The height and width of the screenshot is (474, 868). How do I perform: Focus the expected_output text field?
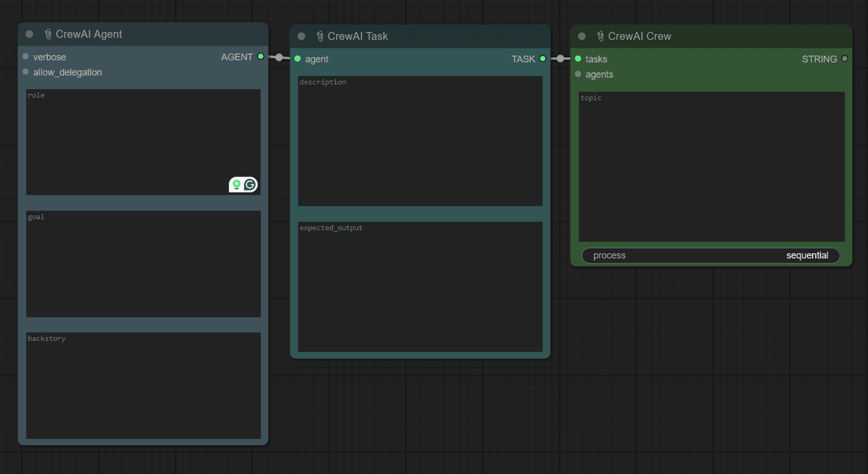pyautogui.click(x=420, y=287)
